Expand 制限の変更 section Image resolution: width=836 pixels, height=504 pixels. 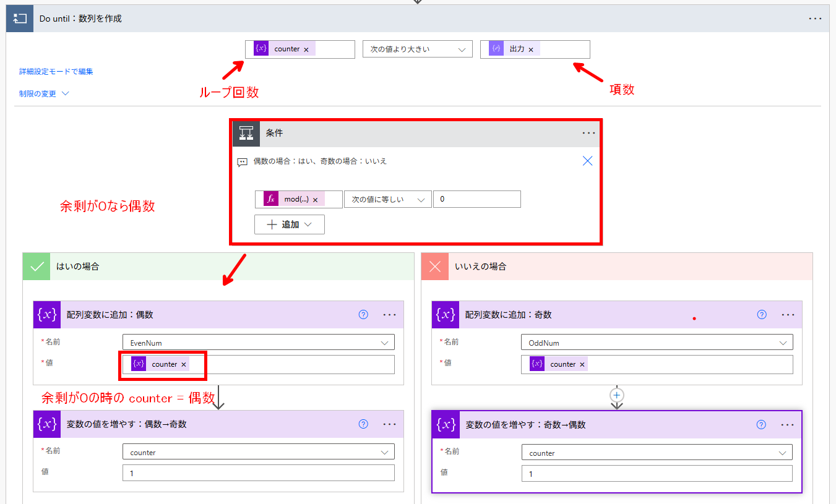tap(45, 94)
